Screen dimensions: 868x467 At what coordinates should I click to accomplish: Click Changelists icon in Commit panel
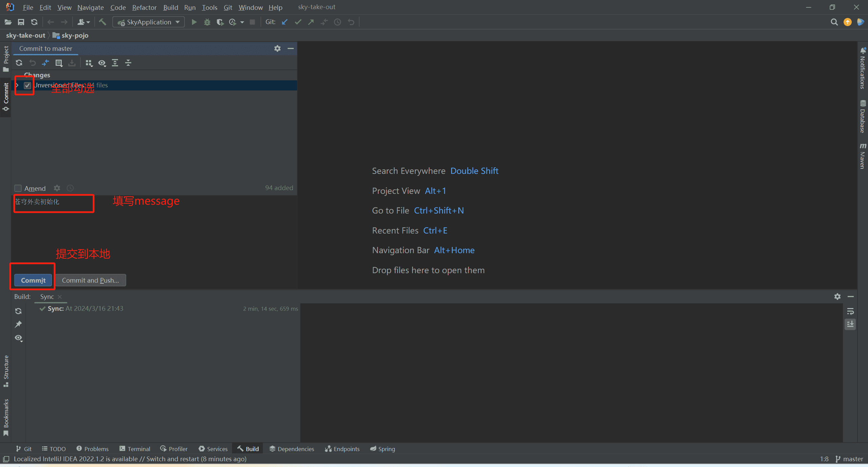point(59,63)
